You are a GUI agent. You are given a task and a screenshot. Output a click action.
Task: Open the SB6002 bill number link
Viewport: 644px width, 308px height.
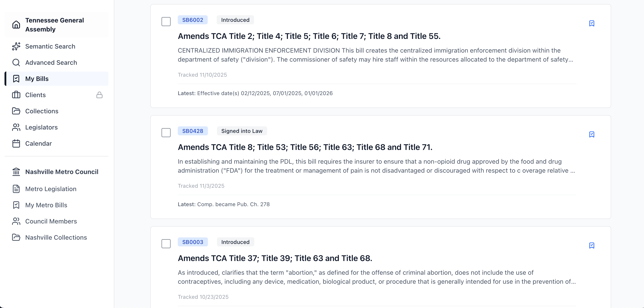pyautogui.click(x=192, y=20)
